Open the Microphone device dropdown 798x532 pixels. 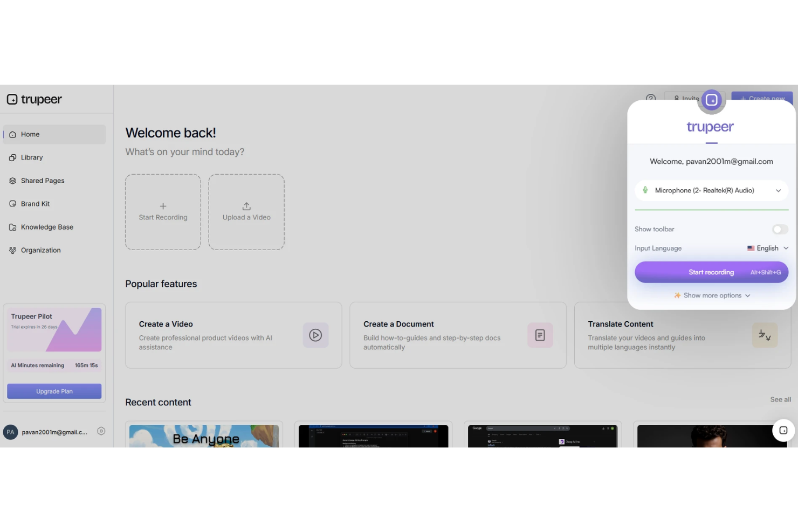[x=712, y=190]
